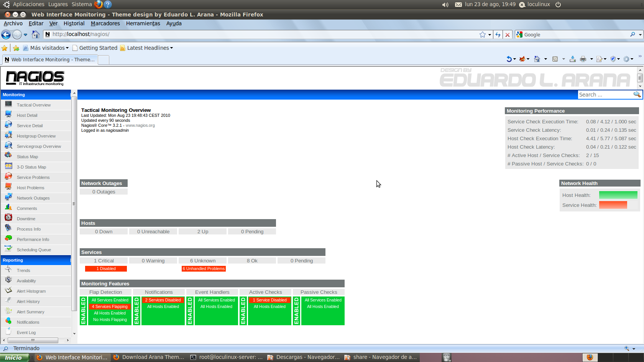Click the Scheduling Queue sidebar icon

(8, 249)
